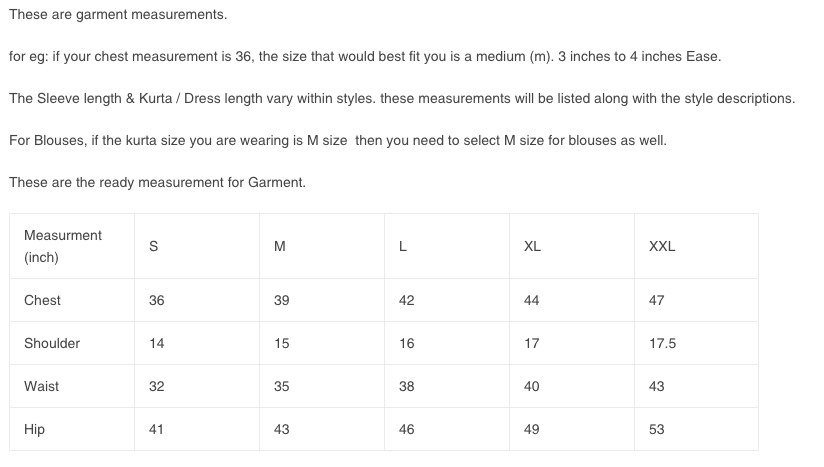This screenshot has height=467, width=824.
Task: Click Chest value 44 under XL
Action: click(531, 300)
